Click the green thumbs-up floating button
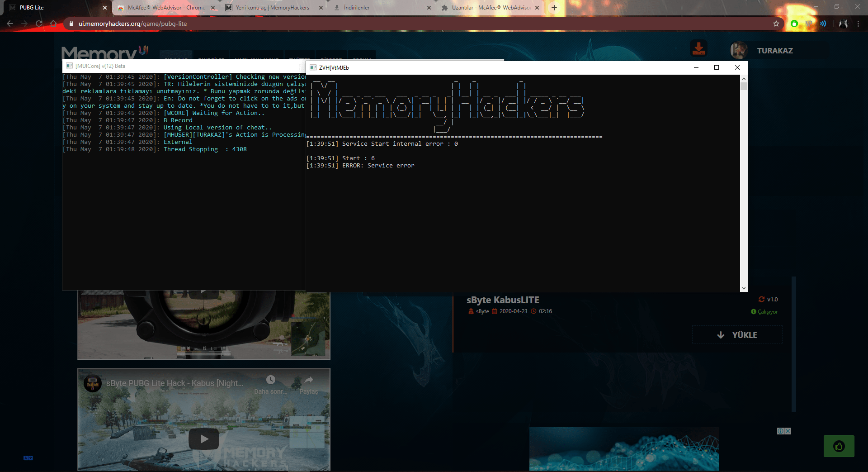Viewport: 868px width, 472px height. (x=839, y=446)
